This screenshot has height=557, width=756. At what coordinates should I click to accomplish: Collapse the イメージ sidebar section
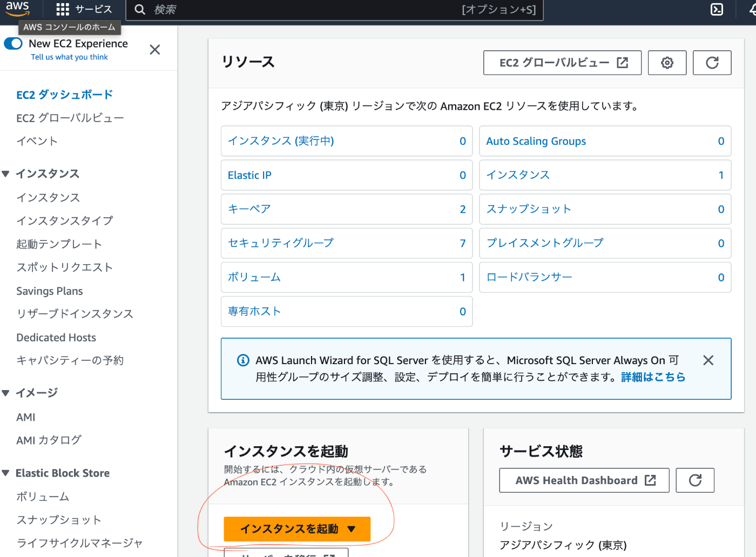click(x=5, y=393)
